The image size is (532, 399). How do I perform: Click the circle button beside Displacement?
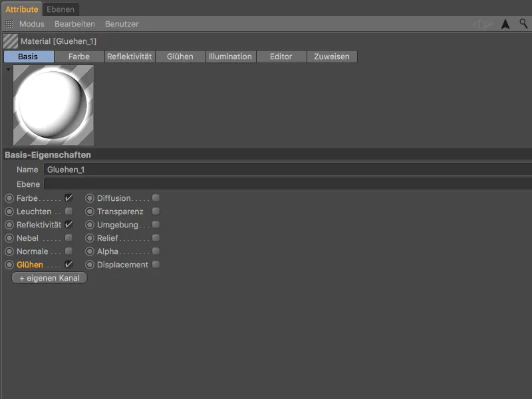click(x=90, y=265)
